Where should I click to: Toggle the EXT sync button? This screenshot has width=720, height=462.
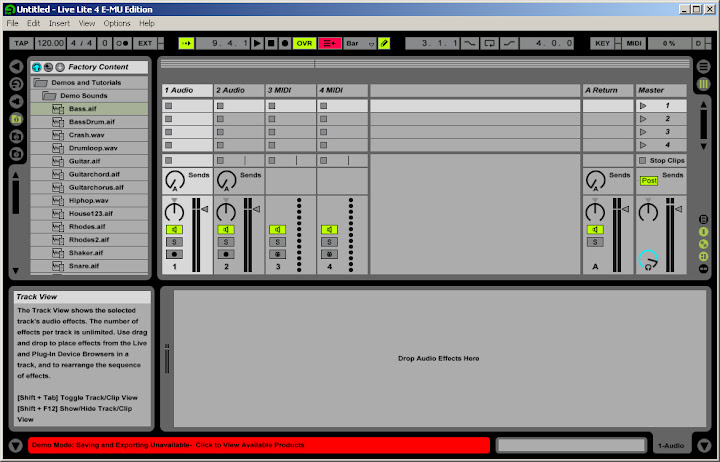145,43
